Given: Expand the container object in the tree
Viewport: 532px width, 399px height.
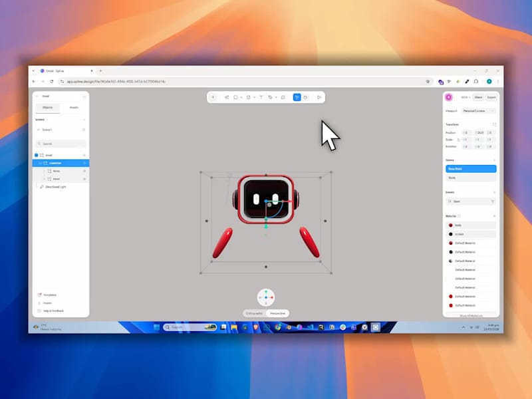Looking at the screenshot, I should (x=40, y=163).
